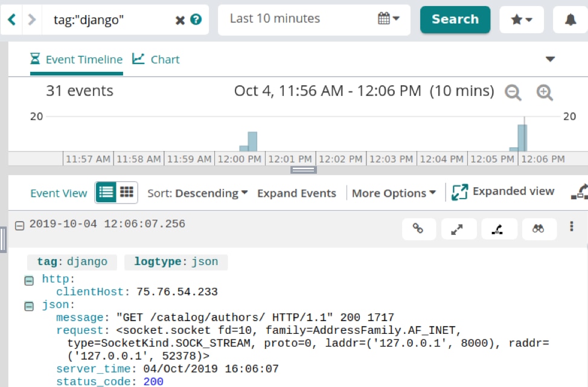Open the More Options menu
This screenshot has width=588, height=387.
[394, 193]
